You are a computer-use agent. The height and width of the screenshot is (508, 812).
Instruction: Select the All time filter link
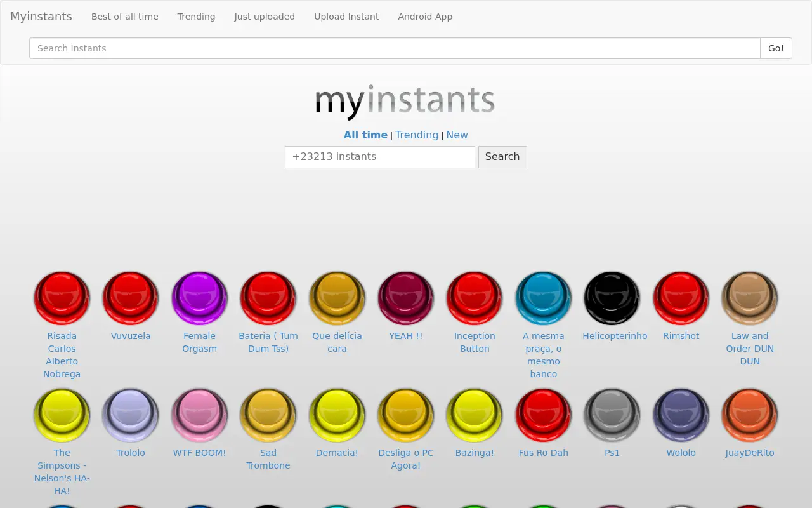365,135
